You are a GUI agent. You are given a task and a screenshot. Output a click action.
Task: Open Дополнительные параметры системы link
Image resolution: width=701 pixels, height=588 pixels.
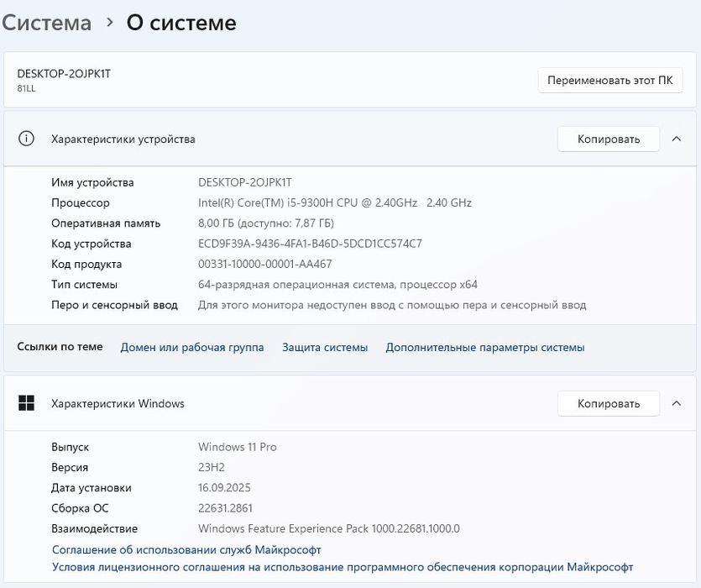pos(485,347)
